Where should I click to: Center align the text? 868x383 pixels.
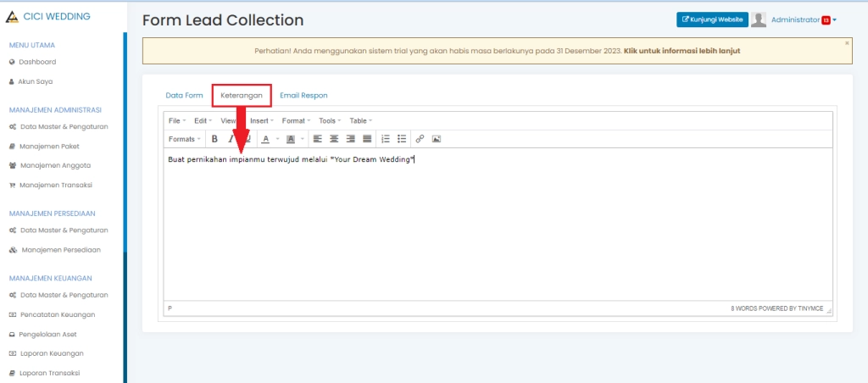334,139
